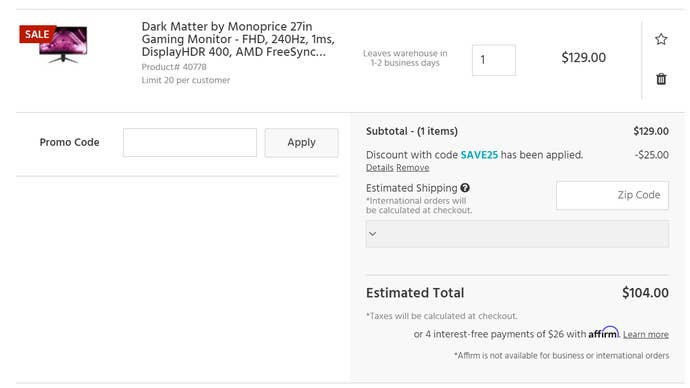Focus the Promo Code input box
The image size is (690, 388).
[190, 143]
